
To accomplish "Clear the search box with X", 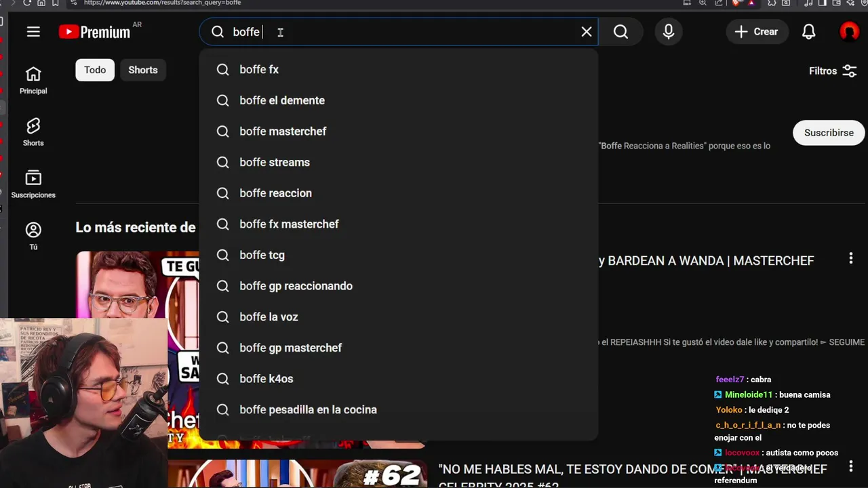I will (587, 32).
